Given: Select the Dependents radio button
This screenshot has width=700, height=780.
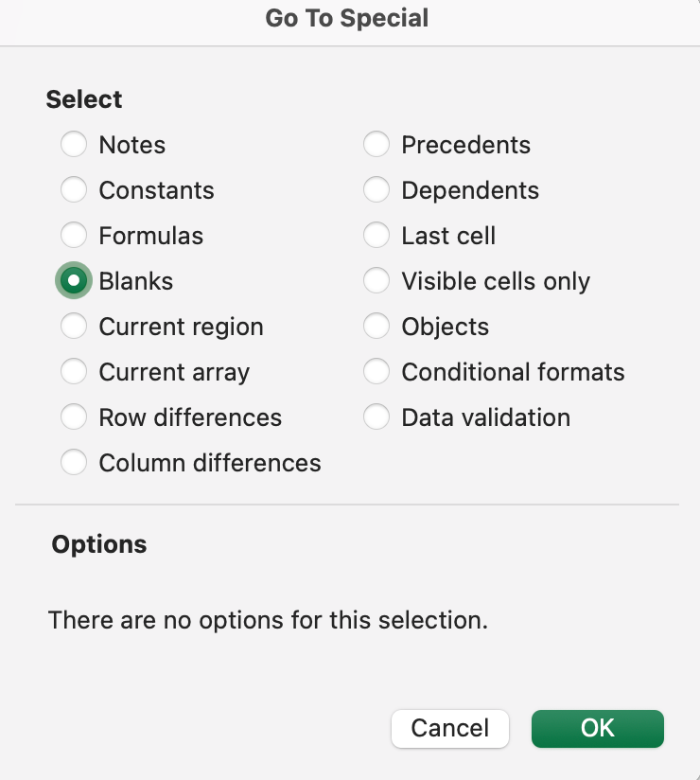Looking at the screenshot, I should tap(376, 190).
